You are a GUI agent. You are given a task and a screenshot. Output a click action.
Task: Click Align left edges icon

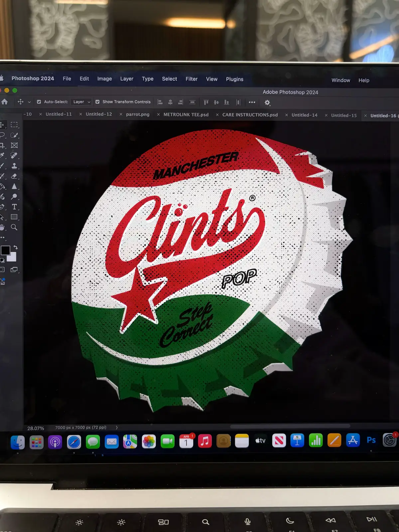point(160,102)
